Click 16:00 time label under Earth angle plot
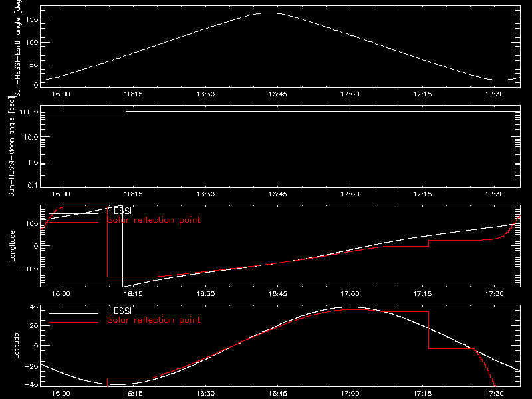The width and height of the screenshot is (532, 399). click(x=61, y=94)
